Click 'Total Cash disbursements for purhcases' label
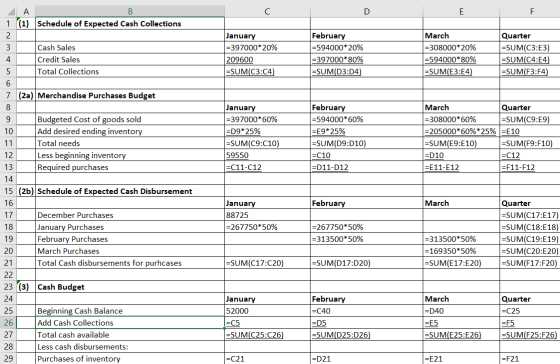The height and width of the screenshot is (364, 560). (130, 263)
